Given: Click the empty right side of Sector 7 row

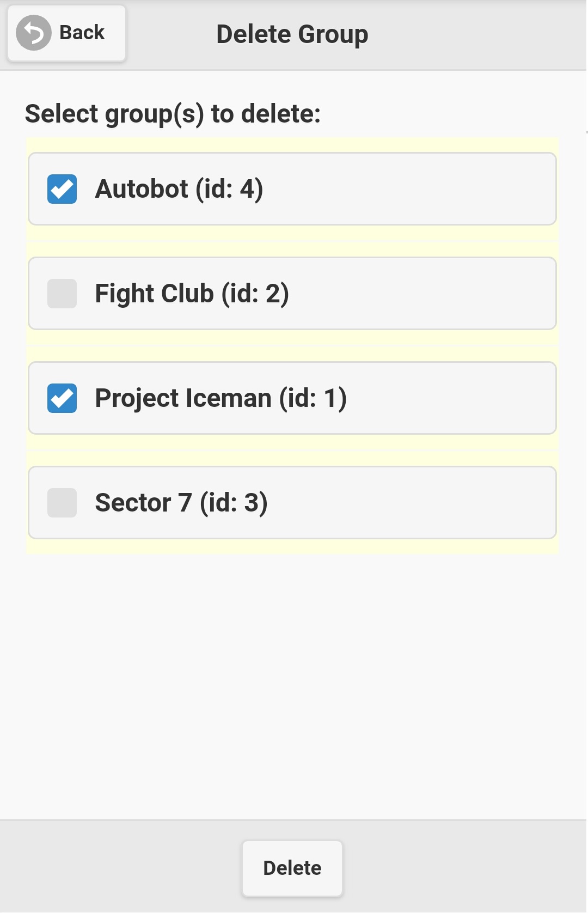Looking at the screenshot, I should coord(436,503).
